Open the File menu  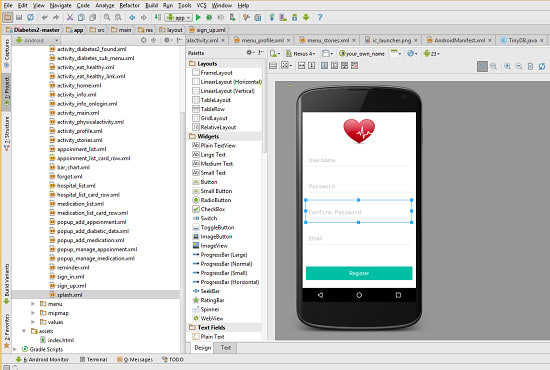[8, 5]
